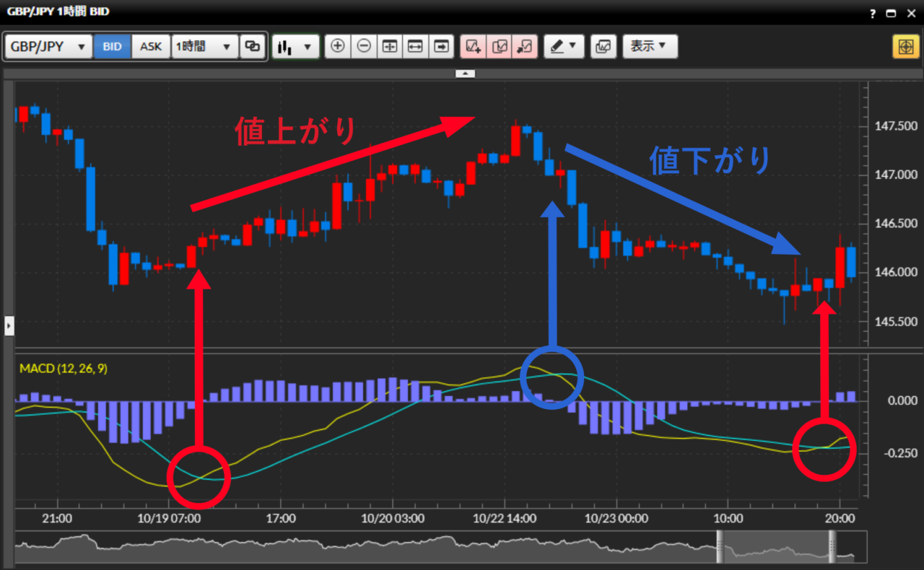The image size is (924, 570).
Task: Select the BID price toggle
Action: click(x=112, y=46)
